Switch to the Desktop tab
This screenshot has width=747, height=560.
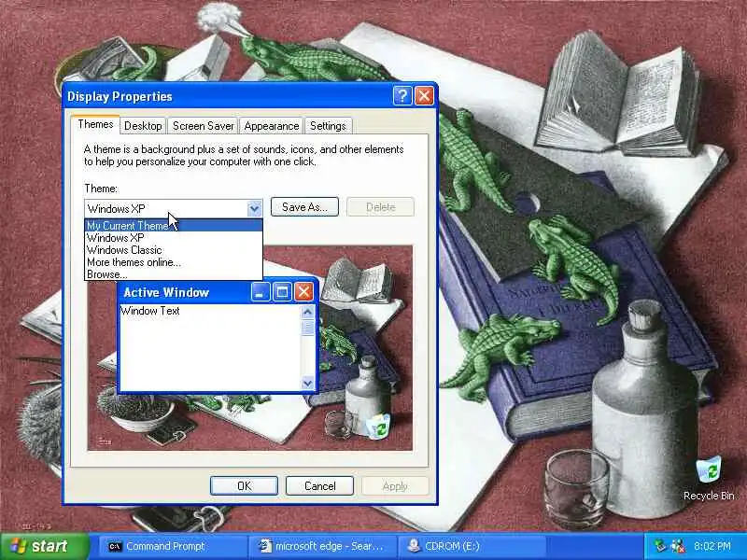coord(143,126)
